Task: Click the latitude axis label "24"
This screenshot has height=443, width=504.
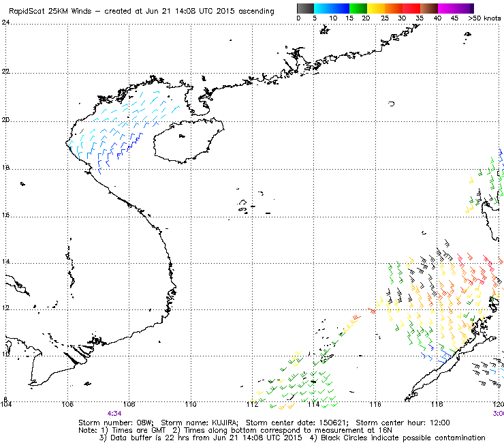Action: (5, 22)
